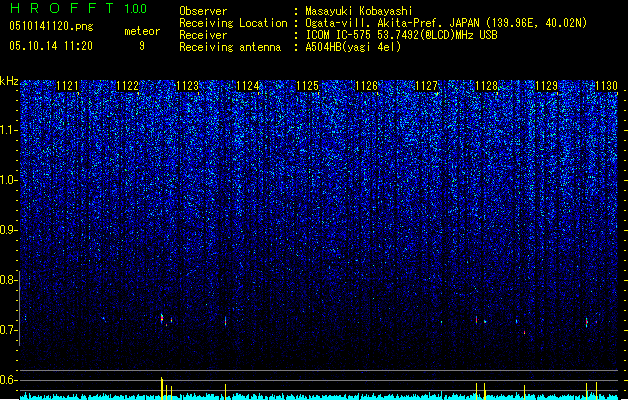This screenshot has height=400, width=629.
Task: Click the 0.8 kHz axis label
Action: tap(7, 280)
